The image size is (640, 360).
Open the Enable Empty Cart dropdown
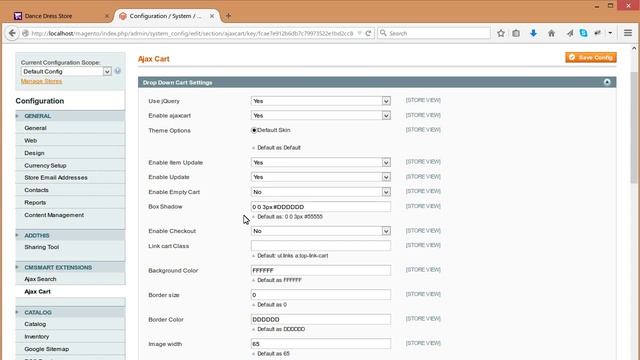tap(321, 192)
